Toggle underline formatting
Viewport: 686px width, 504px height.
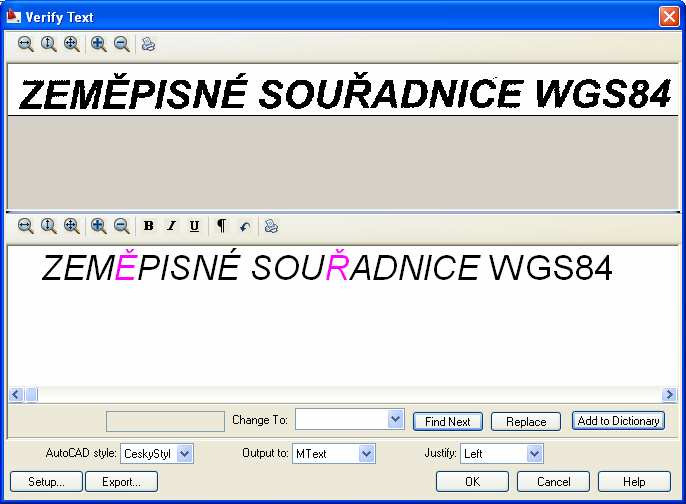[194, 226]
